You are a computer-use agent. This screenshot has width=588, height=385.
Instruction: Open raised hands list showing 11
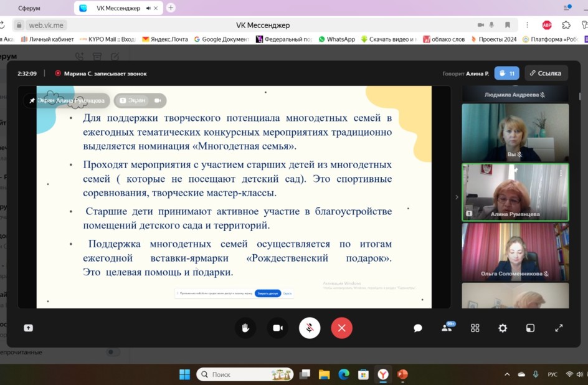tap(507, 74)
